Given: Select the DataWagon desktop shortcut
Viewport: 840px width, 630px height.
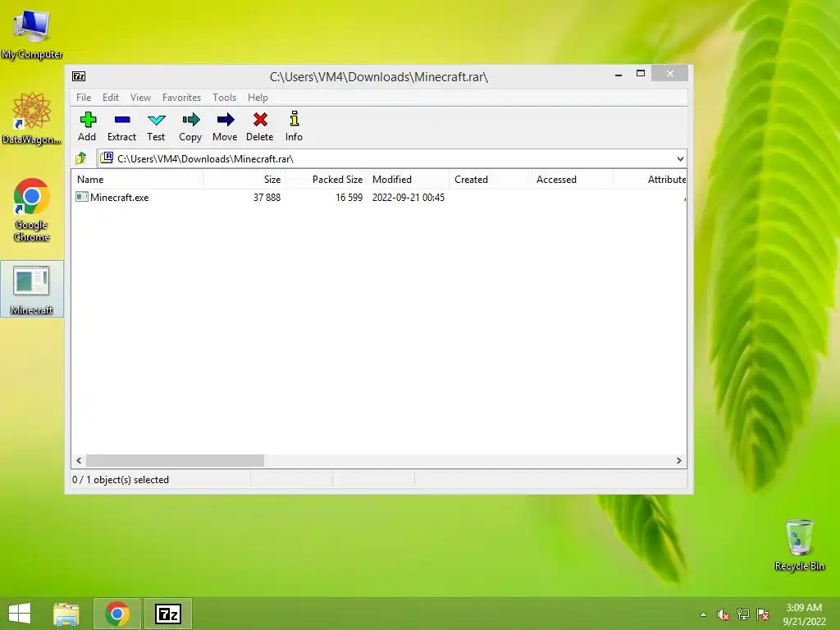Looking at the screenshot, I should 32,118.
